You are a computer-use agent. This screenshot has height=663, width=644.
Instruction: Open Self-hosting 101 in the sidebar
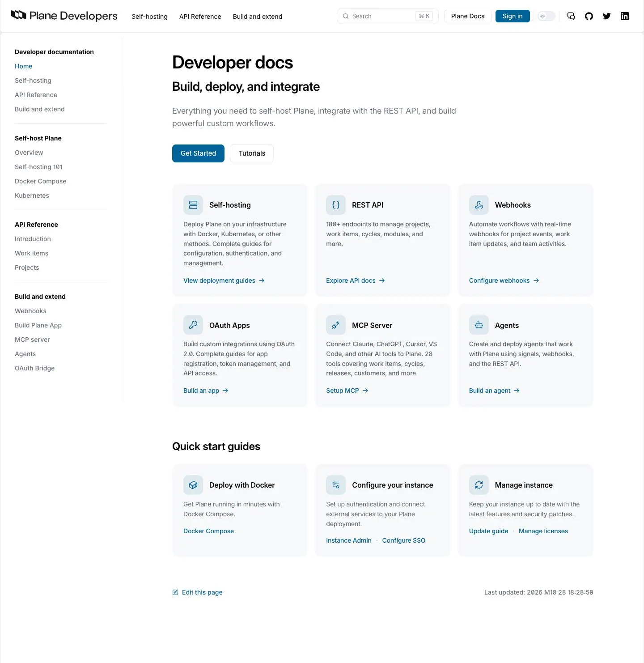pos(39,167)
